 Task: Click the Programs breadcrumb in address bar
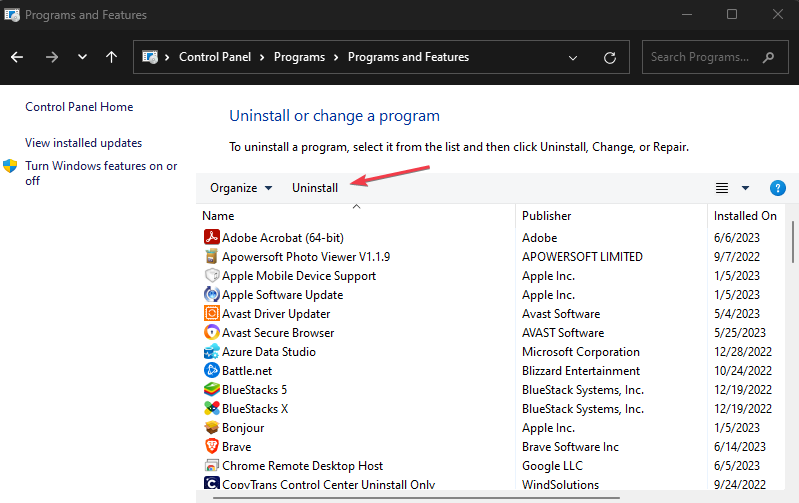click(297, 57)
